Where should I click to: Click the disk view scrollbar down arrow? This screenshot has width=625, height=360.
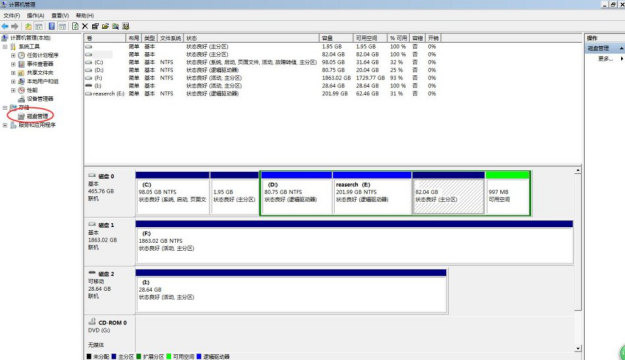(578, 348)
